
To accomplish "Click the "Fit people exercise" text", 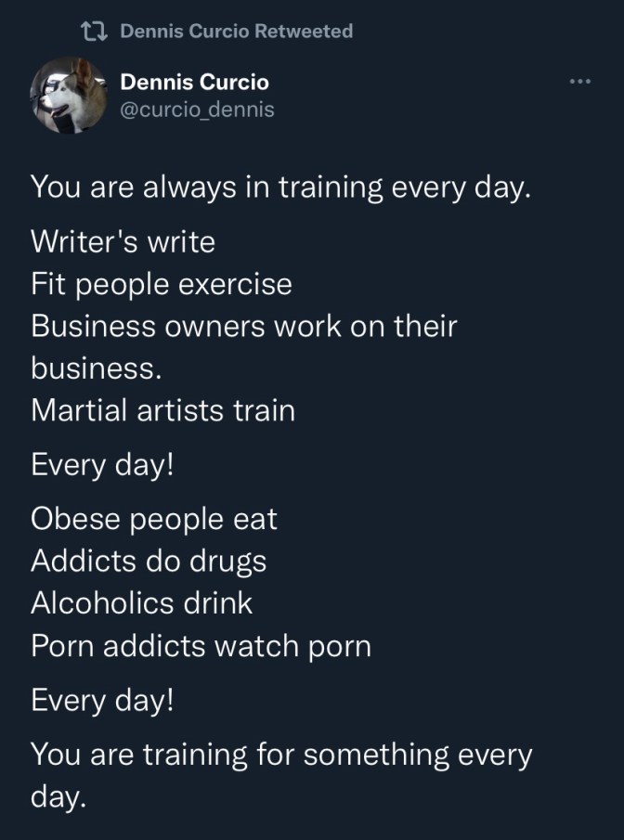I will [162, 284].
